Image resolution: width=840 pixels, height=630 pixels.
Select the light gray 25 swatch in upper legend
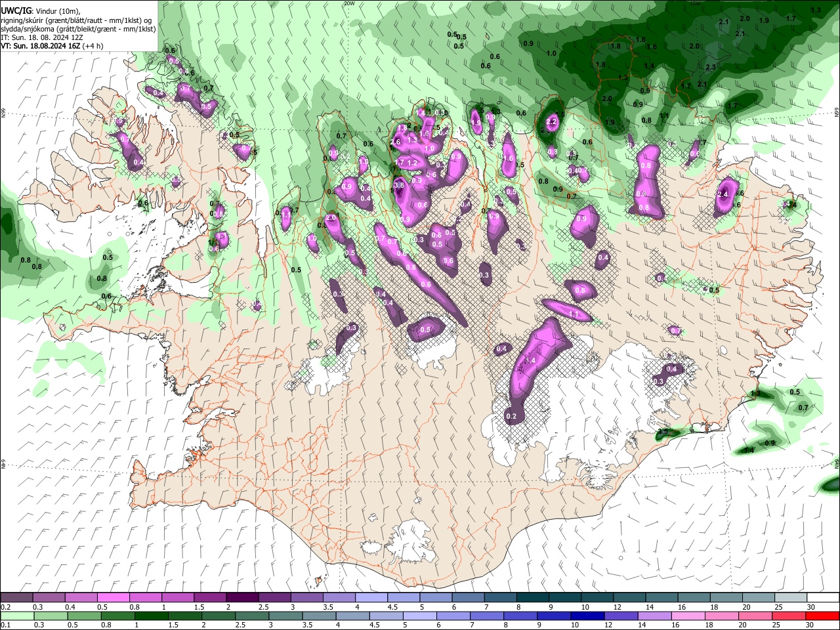tap(791, 598)
